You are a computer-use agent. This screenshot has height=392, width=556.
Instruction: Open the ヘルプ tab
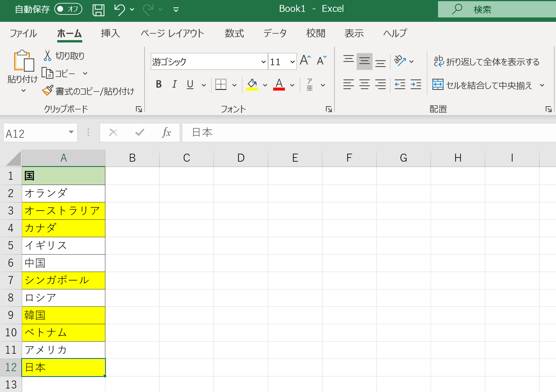click(395, 33)
